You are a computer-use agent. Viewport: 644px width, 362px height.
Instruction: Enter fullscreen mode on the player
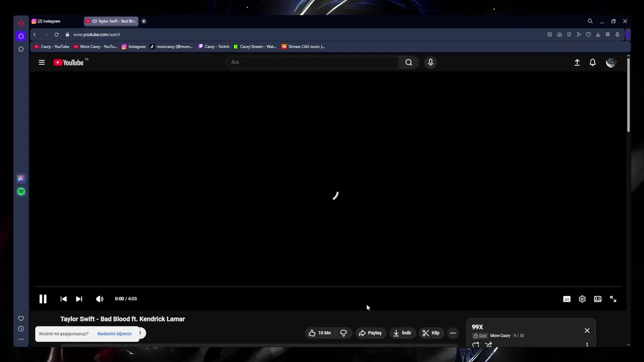(x=613, y=299)
